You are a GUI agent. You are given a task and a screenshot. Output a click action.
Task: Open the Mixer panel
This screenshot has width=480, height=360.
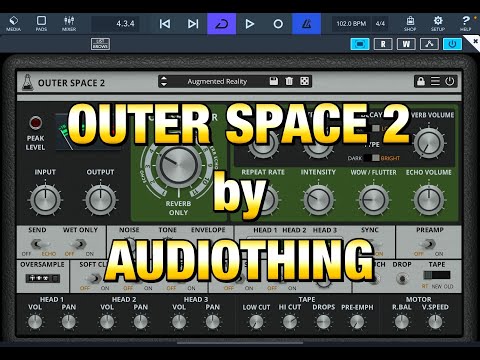point(69,24)
